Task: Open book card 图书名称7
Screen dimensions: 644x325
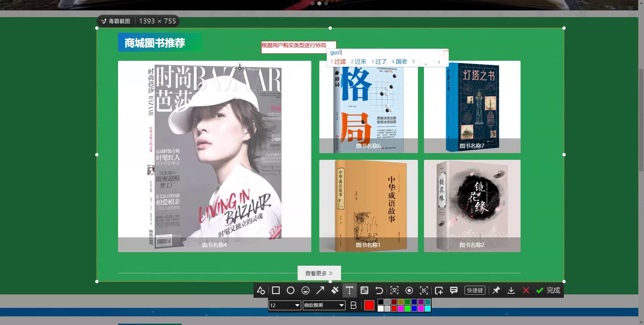Action: 472,107
